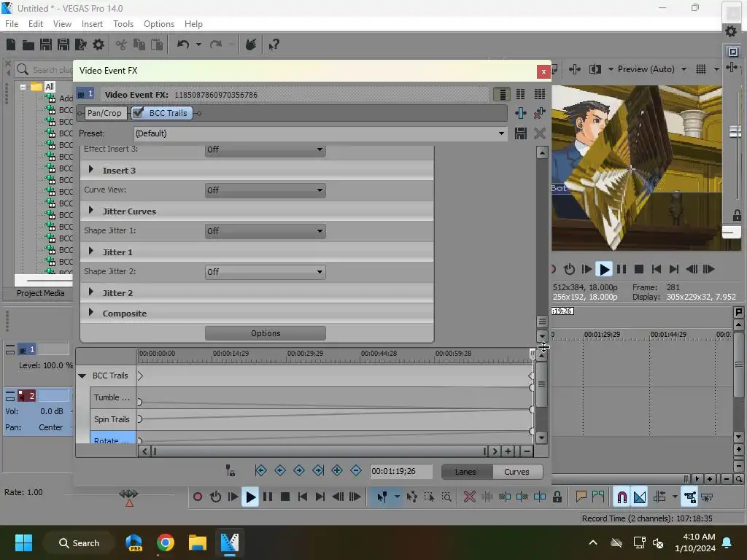Create a new project with the New icon

[x=11, y=44]
